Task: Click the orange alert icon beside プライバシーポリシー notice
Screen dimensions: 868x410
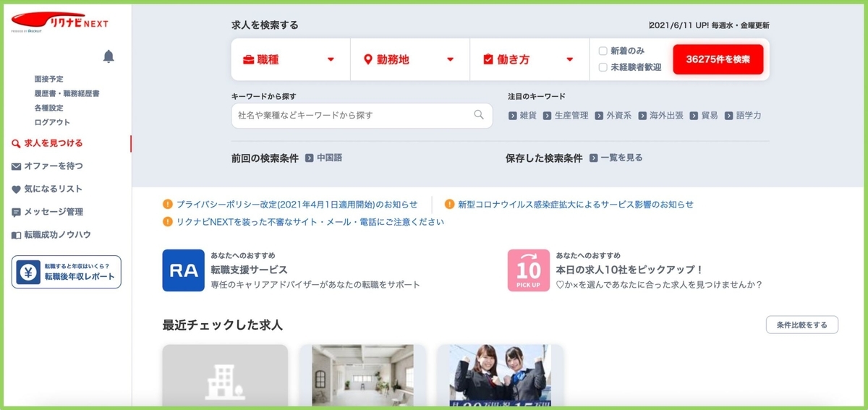Action: pos(168,205)
